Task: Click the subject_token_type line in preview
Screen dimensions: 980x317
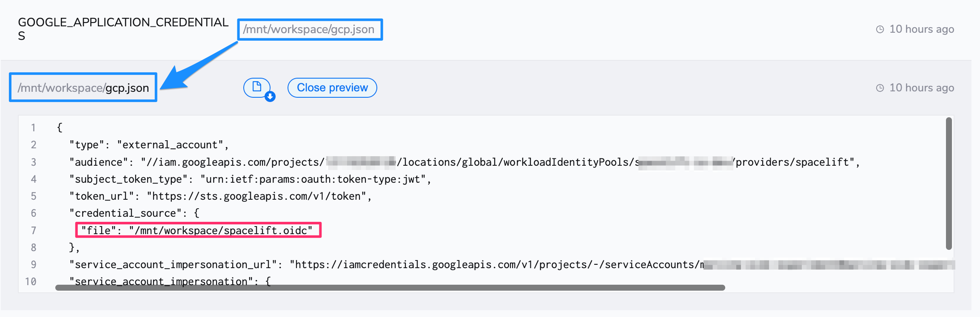Action: [x=250, y=179]
